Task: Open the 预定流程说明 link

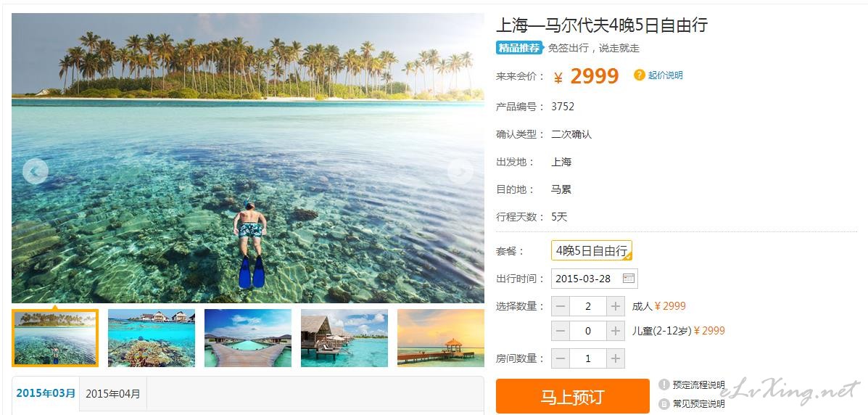Action: pyautogui.click(x=698, y=385)
